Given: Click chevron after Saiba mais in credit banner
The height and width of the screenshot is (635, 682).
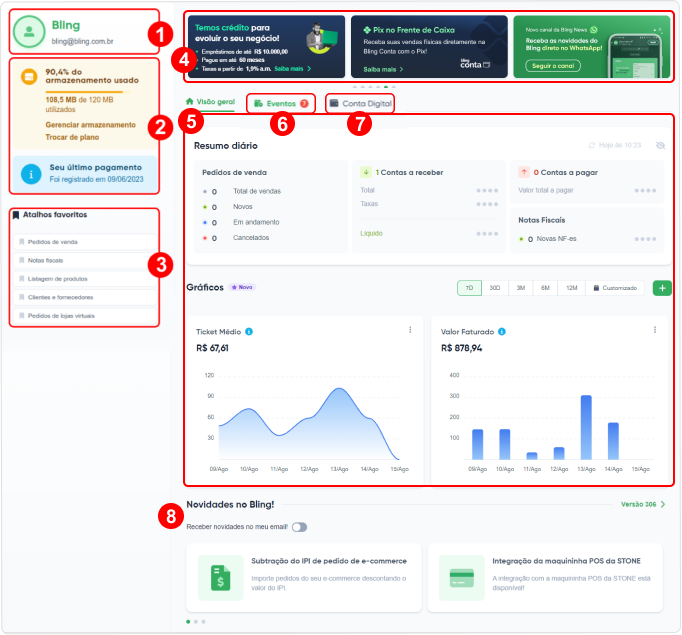Looking at the screenshot, I should point(309,69).
